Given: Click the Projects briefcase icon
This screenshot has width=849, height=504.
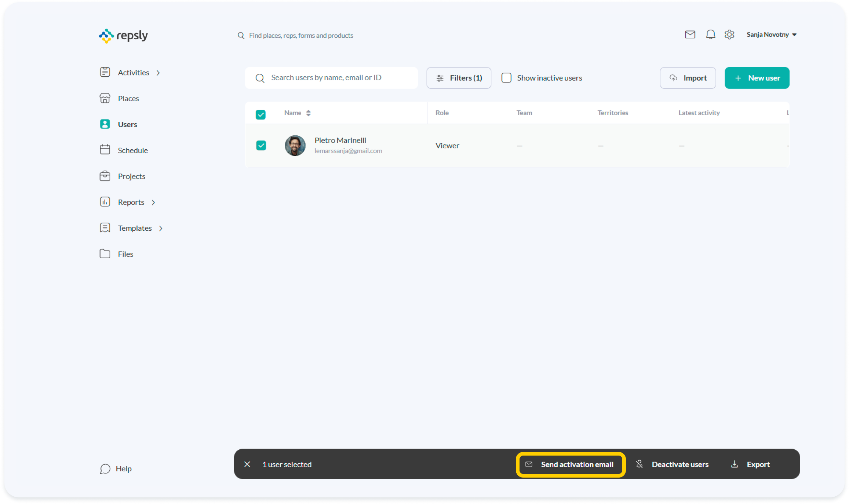Looking at the screenshot, I should point(105,176).
